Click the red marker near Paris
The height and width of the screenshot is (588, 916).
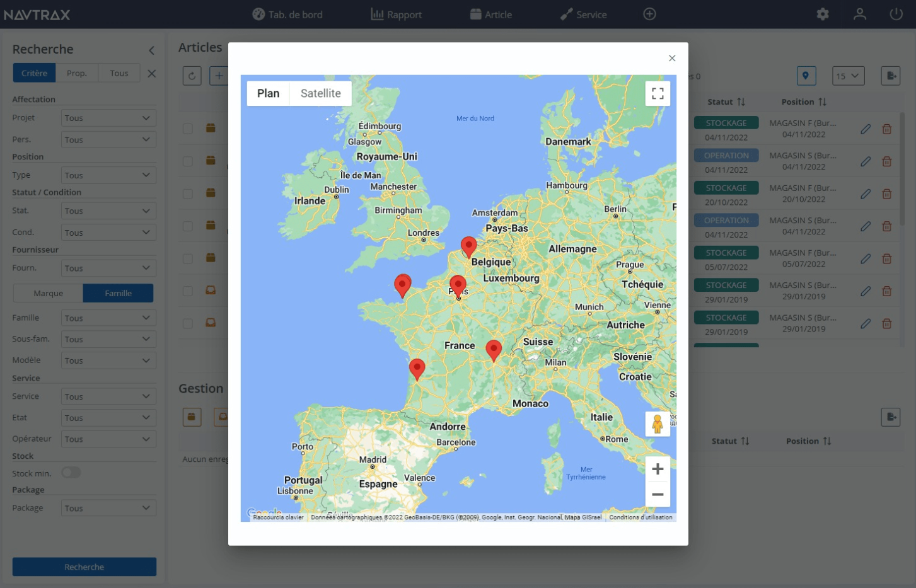point(458,282)
